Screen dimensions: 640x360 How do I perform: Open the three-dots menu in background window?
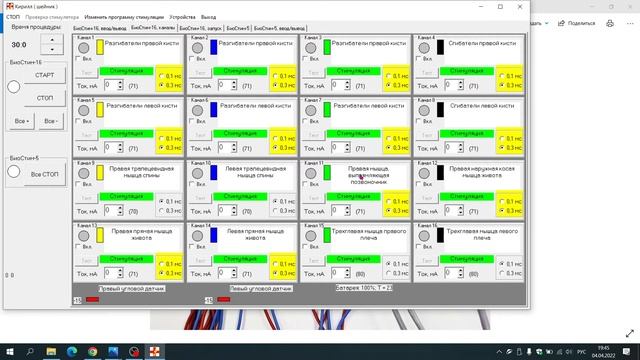pyautogui.click(x=630, y=23)
